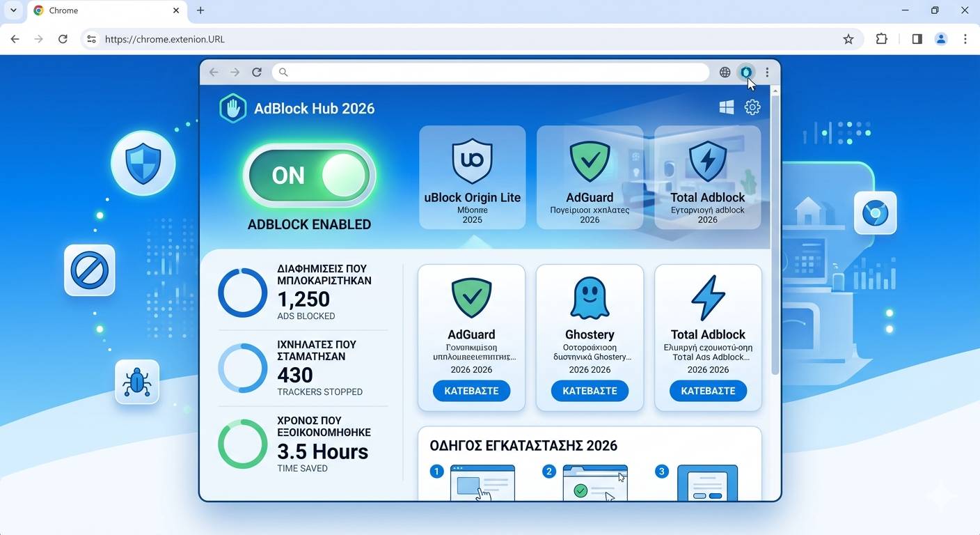Viewport: 980px width, 535px height.
Task: Select the uBlock Origin Lite card
Action: coord(472,177)
